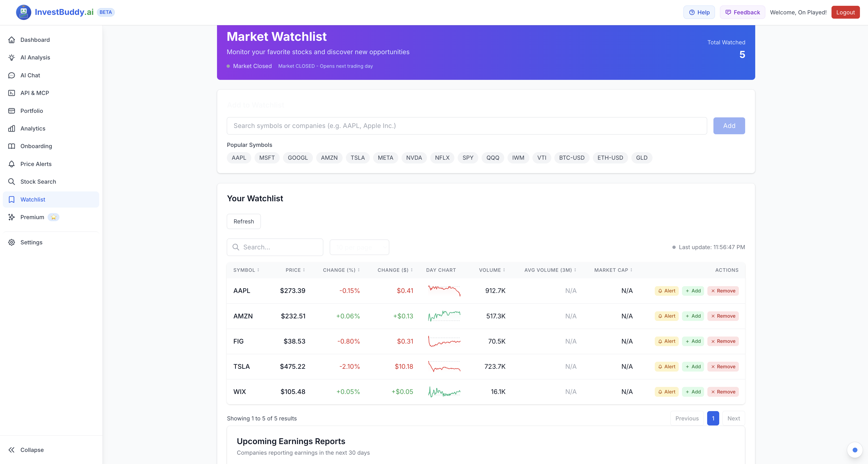
Task: Go to AI Chat
Action: (51, 75)
